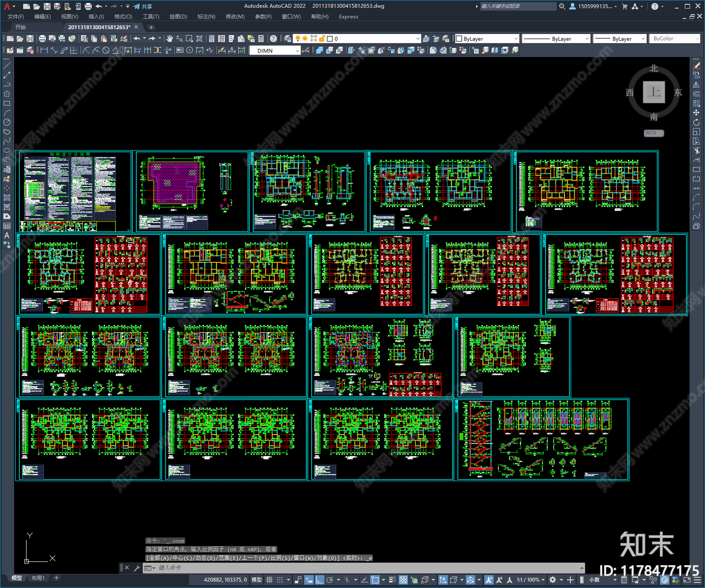
Task: Open the user account 1505999135 dropdown
Action: point(593,6)
